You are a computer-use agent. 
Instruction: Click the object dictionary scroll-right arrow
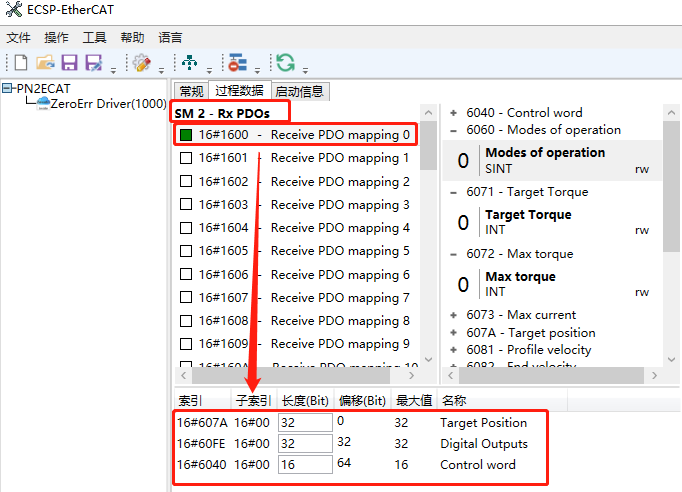pyautogui.click(x=654, y=375)
